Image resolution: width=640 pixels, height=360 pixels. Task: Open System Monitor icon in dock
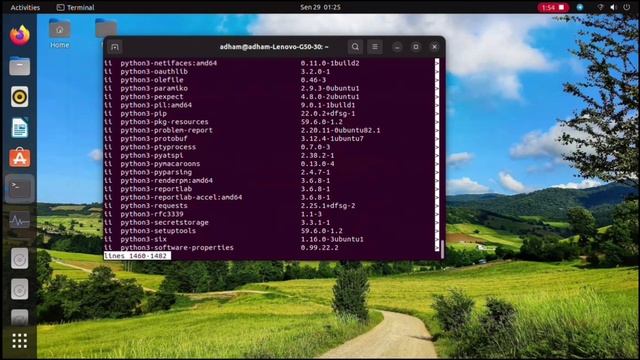pyautogui.click(x=20, y=221)
